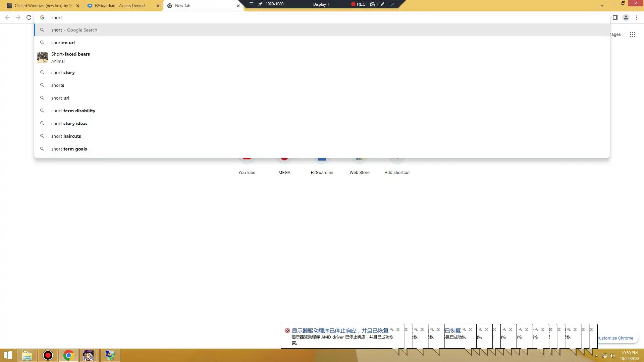Switch to E2Guardian - Access Denied tab
The image size is (644, 362).
point(120,6)
